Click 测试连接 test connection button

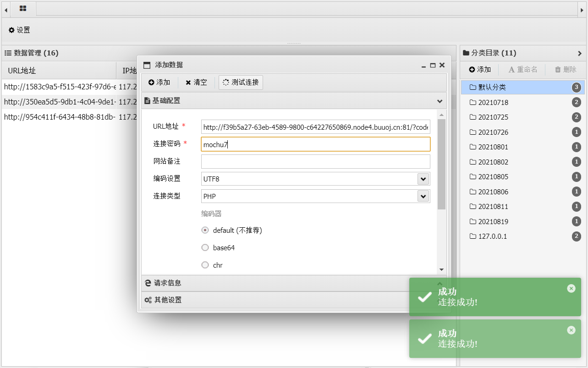tap(241, 82)
